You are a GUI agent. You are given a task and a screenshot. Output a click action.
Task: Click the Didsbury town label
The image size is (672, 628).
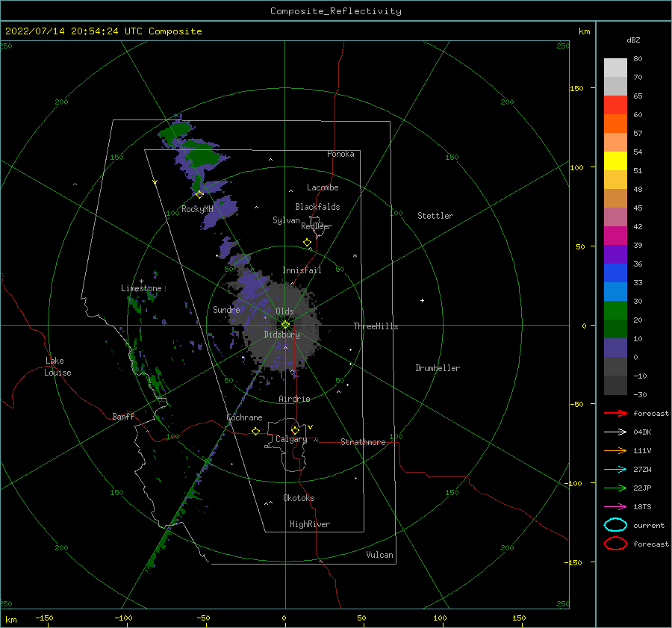click(x=282, y=335)
